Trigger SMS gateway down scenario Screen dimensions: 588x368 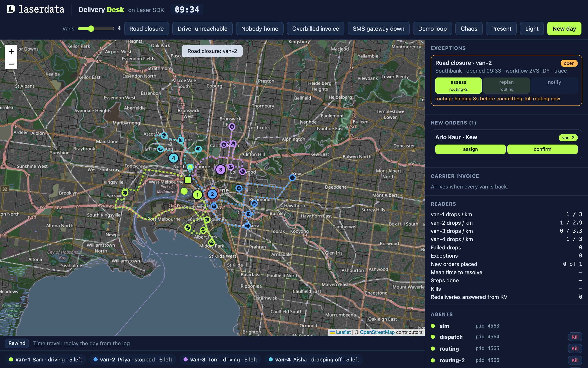coord(379,28)
